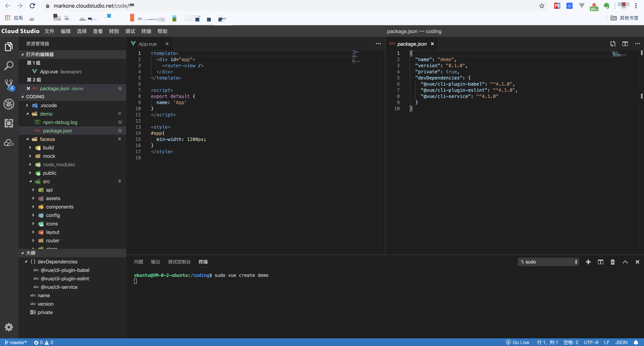Close the package.json editor tab
The height and width of the screenshot is (346, 644).
tap(432, 44)
